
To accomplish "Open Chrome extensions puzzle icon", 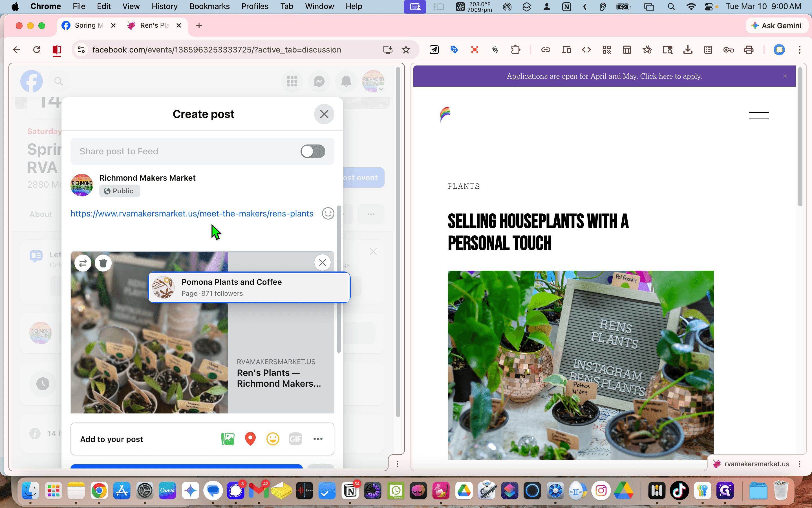I will tap(515, 50).
